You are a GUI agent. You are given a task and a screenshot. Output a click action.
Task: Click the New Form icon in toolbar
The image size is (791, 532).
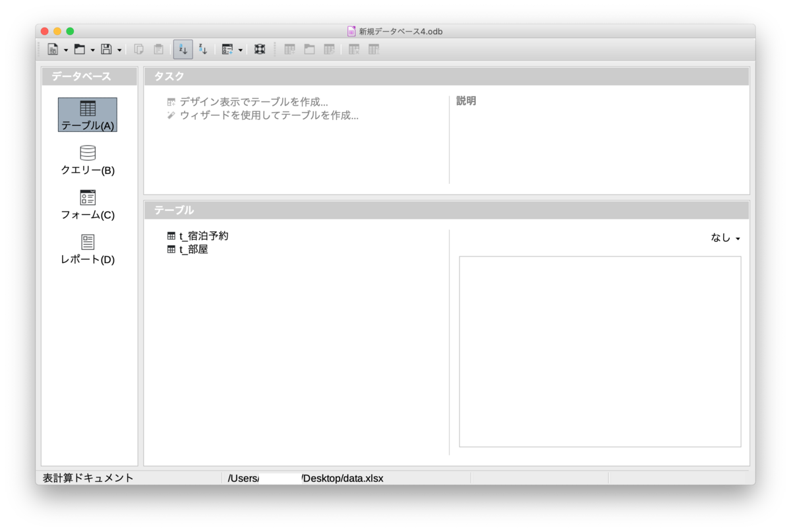[227, 49]
